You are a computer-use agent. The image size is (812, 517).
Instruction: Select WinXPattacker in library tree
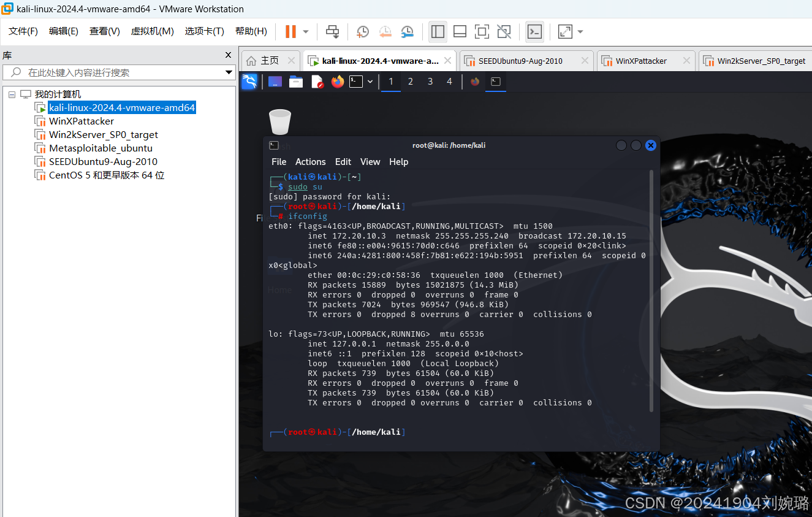[x=82, y=121]
